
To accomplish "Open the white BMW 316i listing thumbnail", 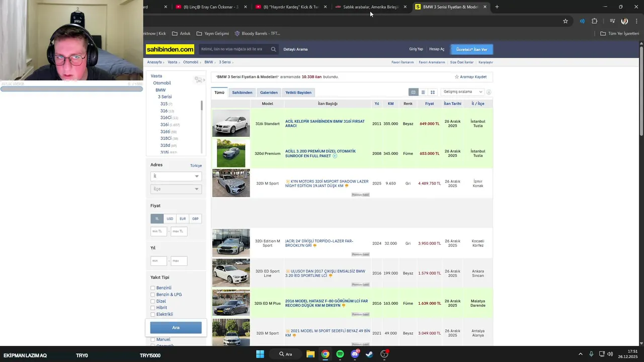I will coord(231,123).
